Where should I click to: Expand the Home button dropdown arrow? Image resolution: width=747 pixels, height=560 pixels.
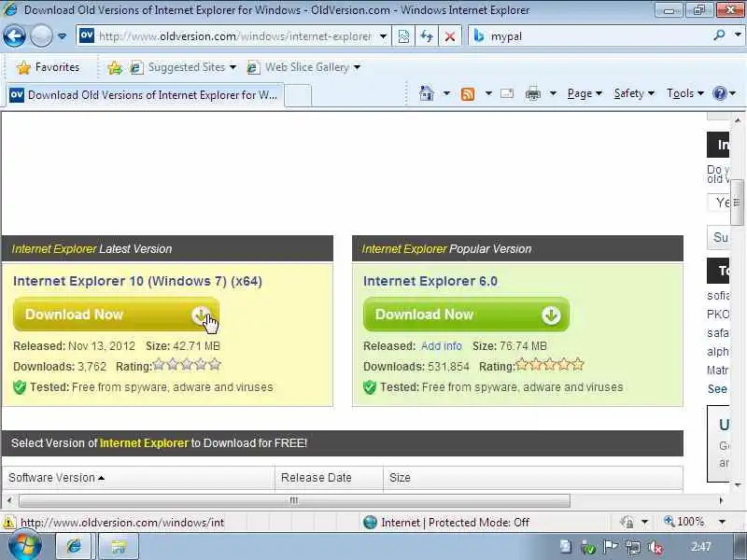[446, 93]
